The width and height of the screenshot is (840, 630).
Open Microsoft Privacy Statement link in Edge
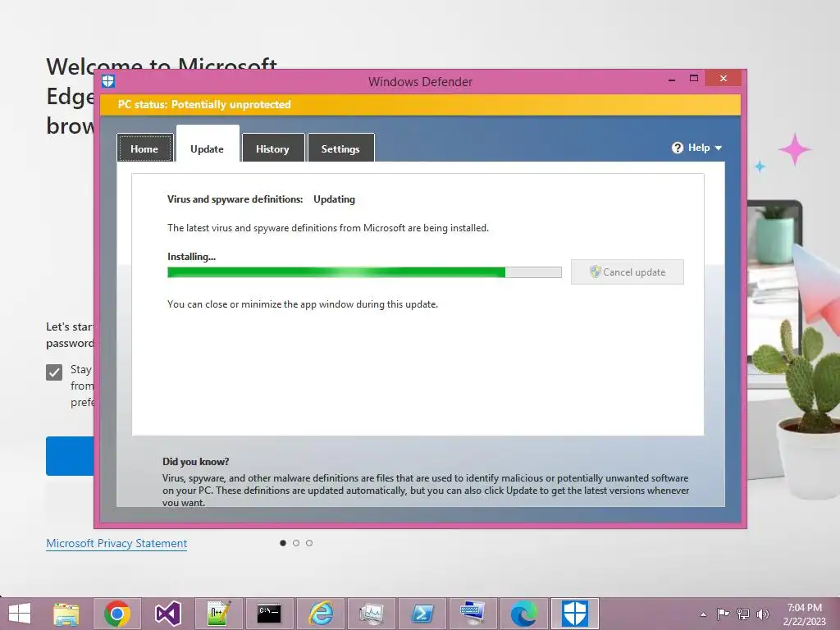click(116, 543)
